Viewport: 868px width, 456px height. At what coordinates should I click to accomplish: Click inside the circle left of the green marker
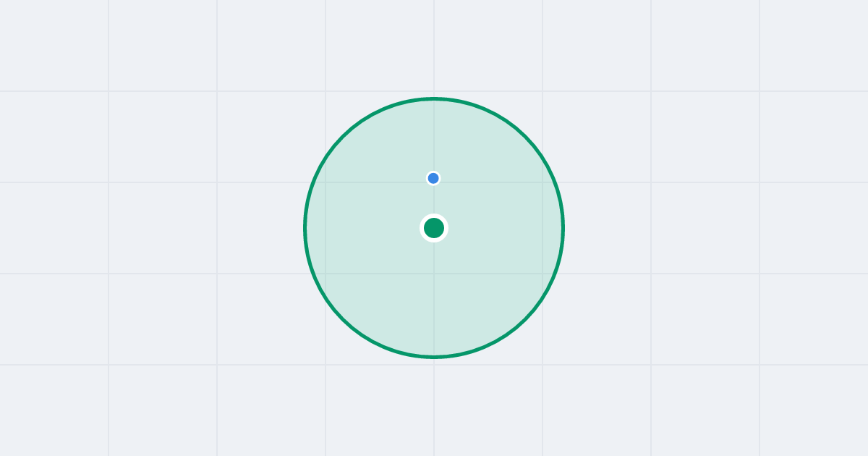click(x=362, y=228)
